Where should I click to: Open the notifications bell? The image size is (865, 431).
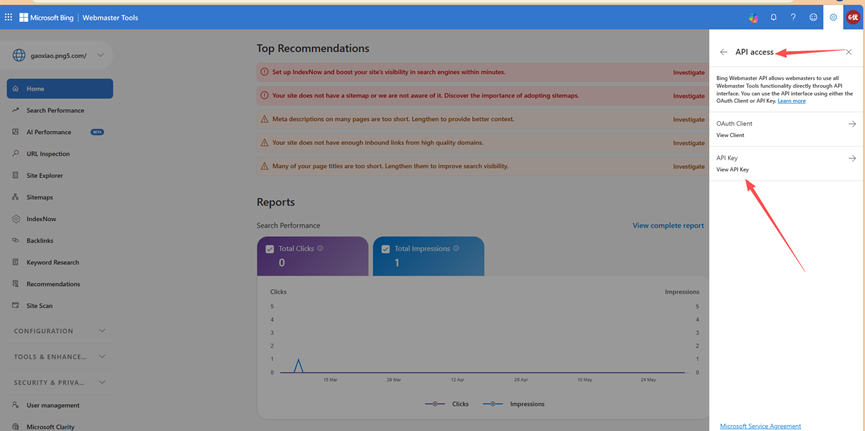773,17
